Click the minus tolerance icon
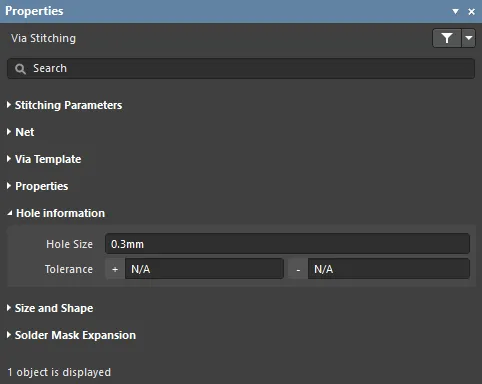The image size is (482, 384). coord(298,269)
